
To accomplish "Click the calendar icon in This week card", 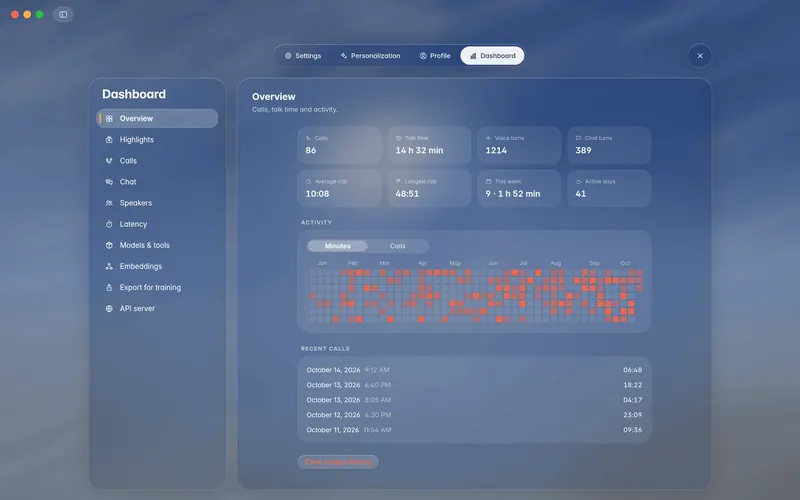I will [488, 182].
